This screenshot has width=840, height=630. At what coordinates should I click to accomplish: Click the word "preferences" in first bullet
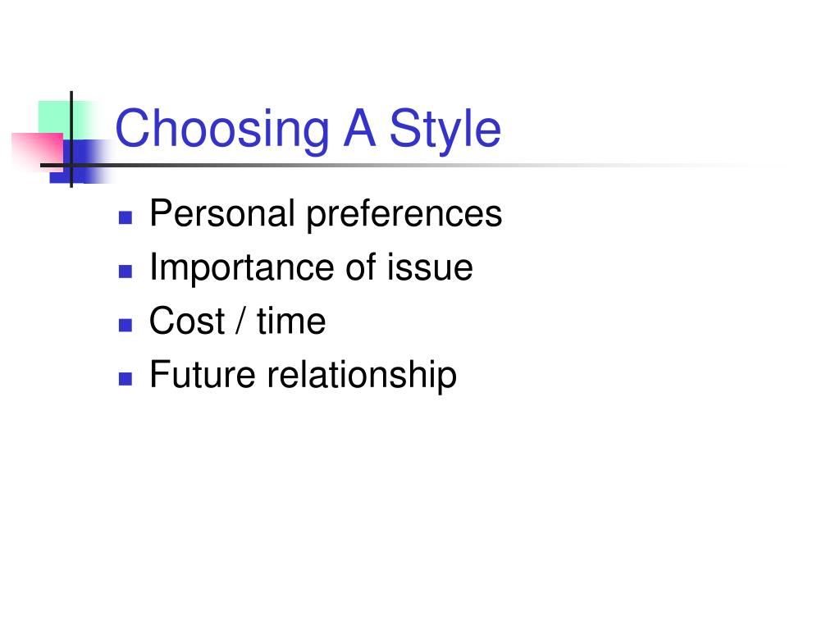click(x=404, y=216)
